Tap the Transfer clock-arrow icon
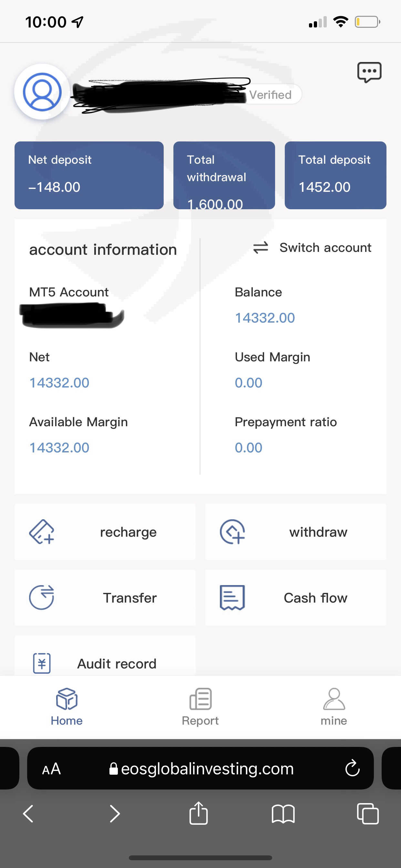 41,597
